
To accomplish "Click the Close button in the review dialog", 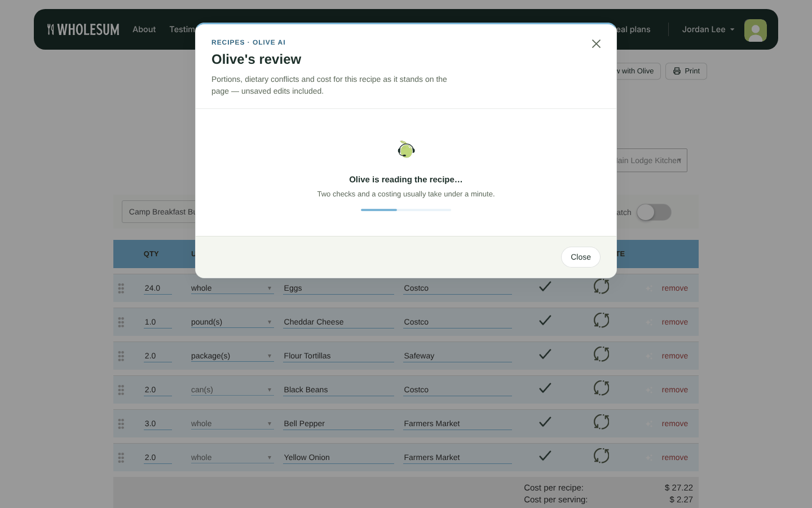I will (581, 257).
